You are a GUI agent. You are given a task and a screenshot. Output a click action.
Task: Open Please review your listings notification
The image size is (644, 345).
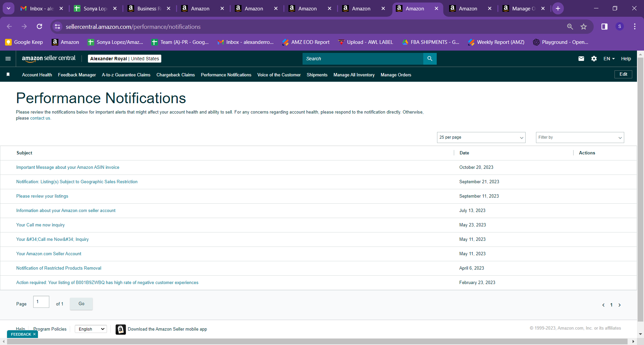click(42, 196)
